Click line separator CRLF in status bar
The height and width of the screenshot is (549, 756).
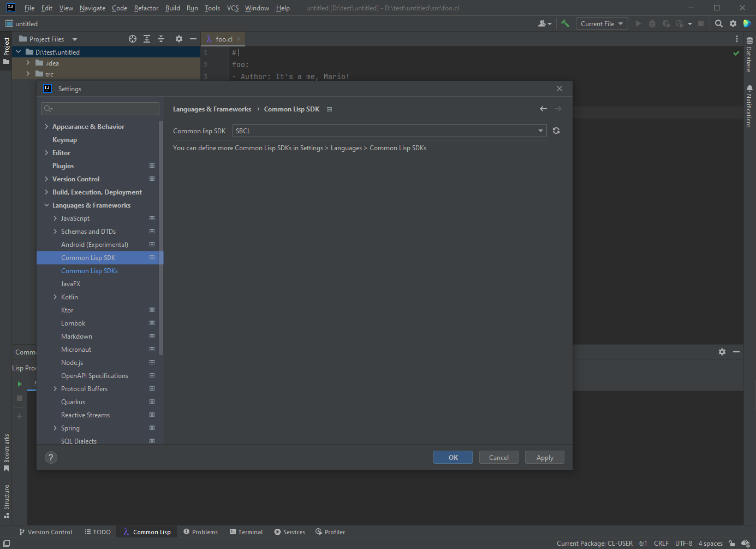click(x=661, y=544)
